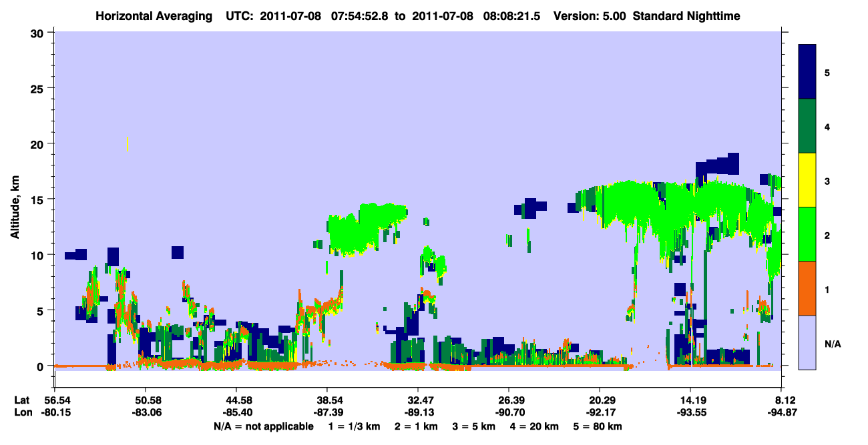Viewport: 868px width, 445px height.
Task: Click the longitude value -80.15
Action: click(x=55, y=412)
